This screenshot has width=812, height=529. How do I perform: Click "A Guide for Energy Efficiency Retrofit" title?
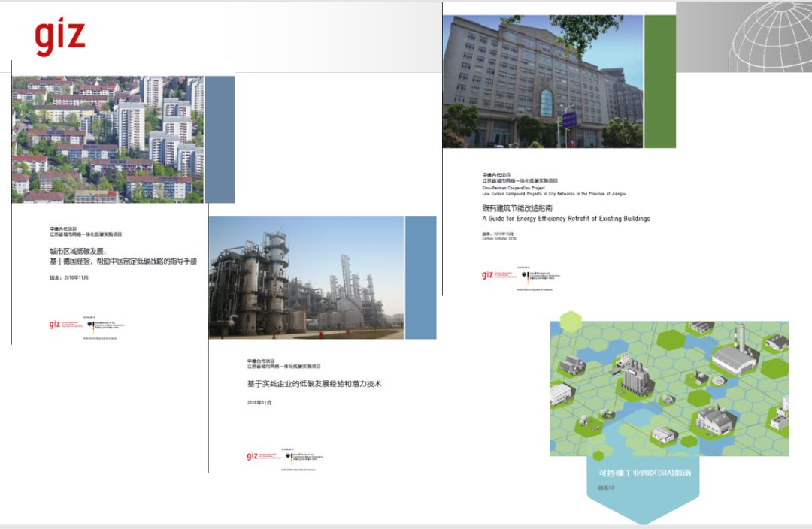pyautogui.click(x=565, y=219)
